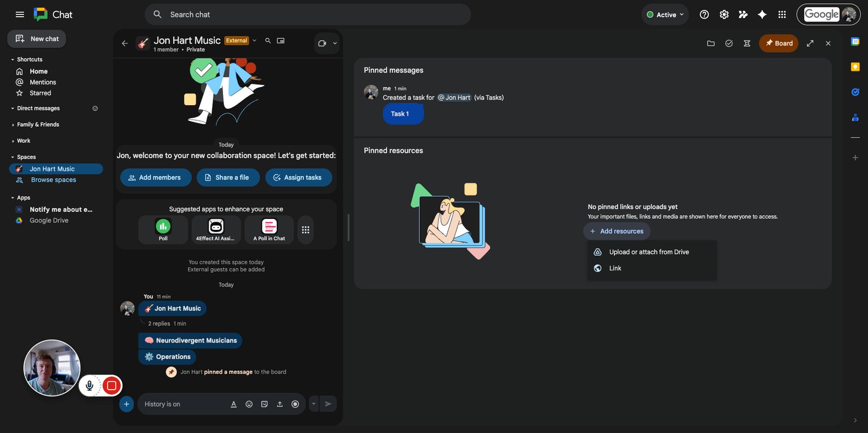The height and width of the screenshot is (433, 868).
Task: Upload a file from the compose bar
Action: (280, 404)
